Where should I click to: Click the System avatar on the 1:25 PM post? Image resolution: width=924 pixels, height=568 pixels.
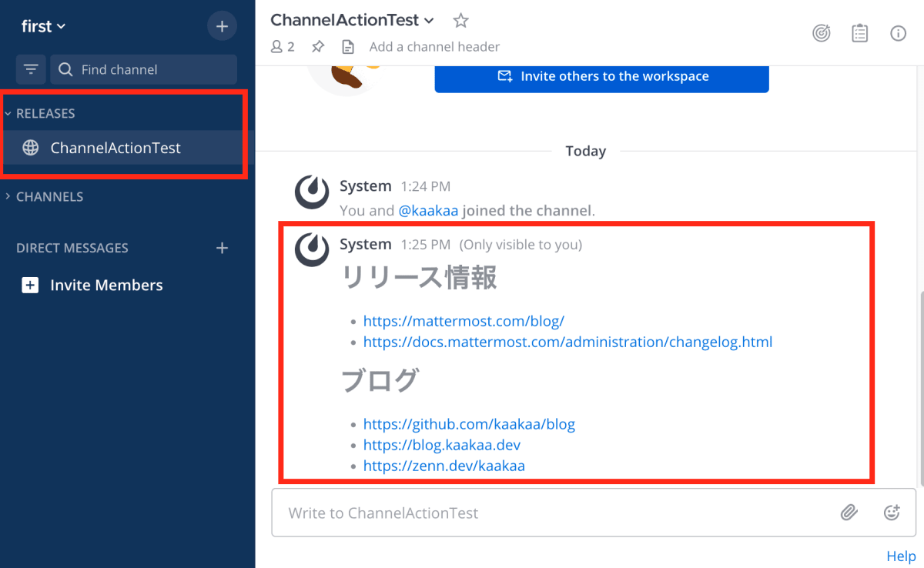point(312,250)
